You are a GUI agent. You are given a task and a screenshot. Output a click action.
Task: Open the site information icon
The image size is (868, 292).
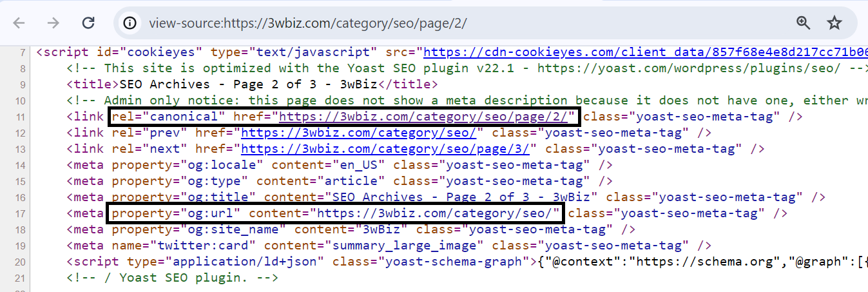point(130,23)
